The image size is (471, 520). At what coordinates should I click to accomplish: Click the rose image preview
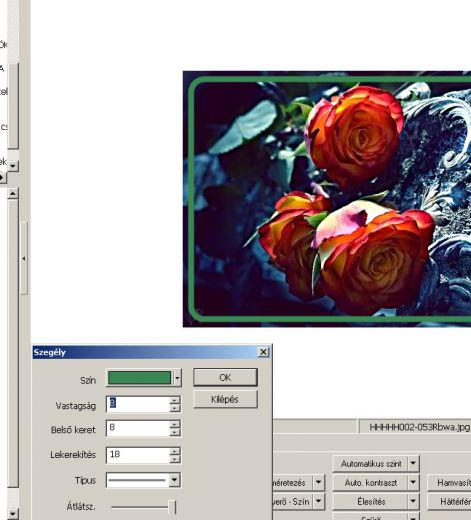coord(327,199)
